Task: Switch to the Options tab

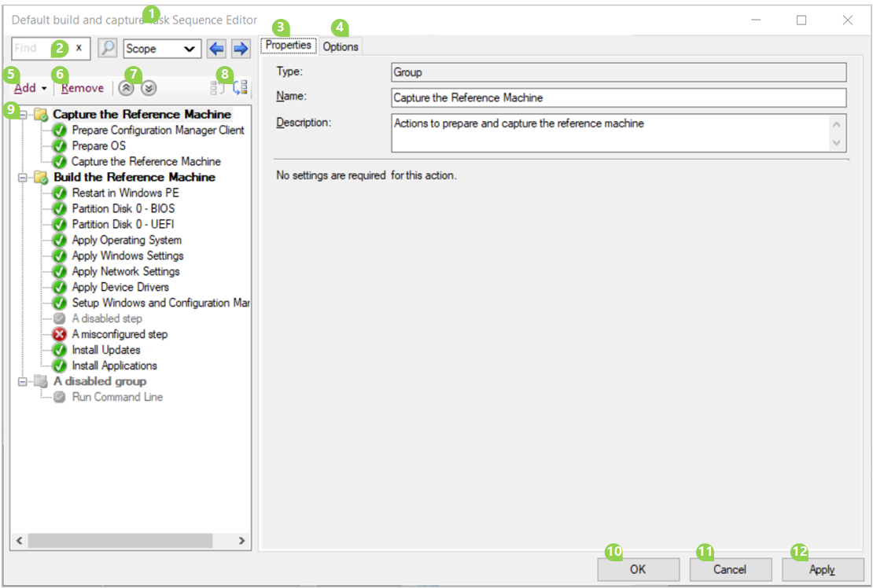Action: pyautogui.click(x=341, y=46)
